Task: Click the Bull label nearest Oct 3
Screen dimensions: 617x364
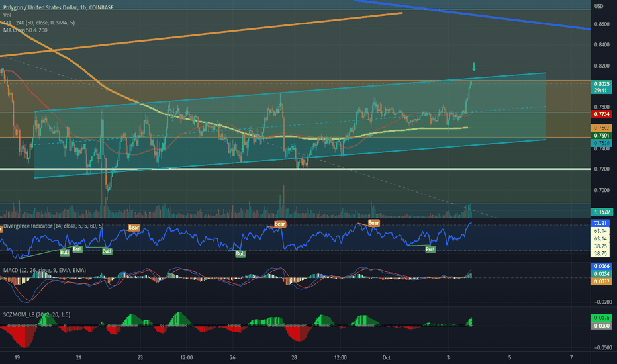Action: (x=430, y=249)
